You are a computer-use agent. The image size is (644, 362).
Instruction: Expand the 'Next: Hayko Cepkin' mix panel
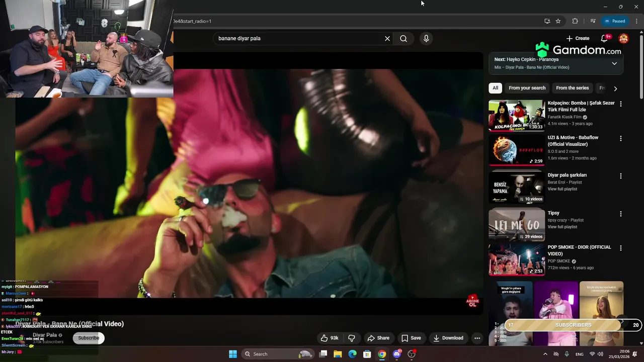(x=614, y=63)
